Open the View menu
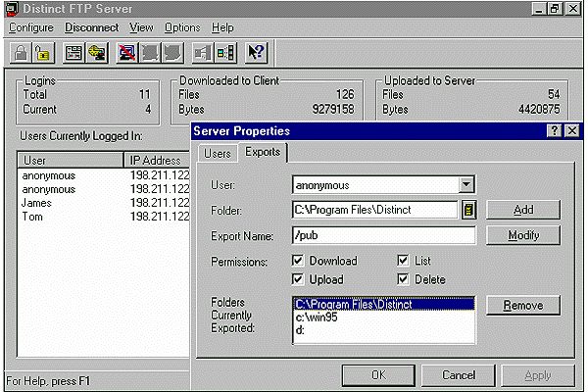This screenshot has height=392, width=588. 141,27
